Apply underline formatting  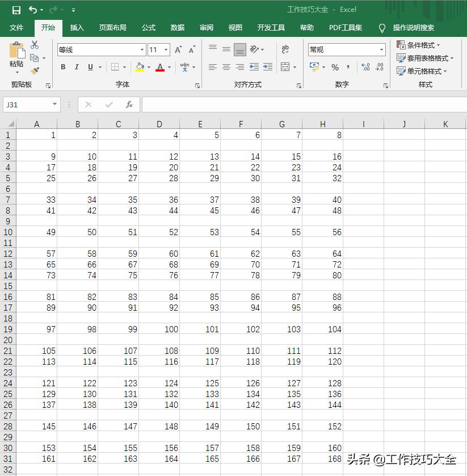point(90,67)
